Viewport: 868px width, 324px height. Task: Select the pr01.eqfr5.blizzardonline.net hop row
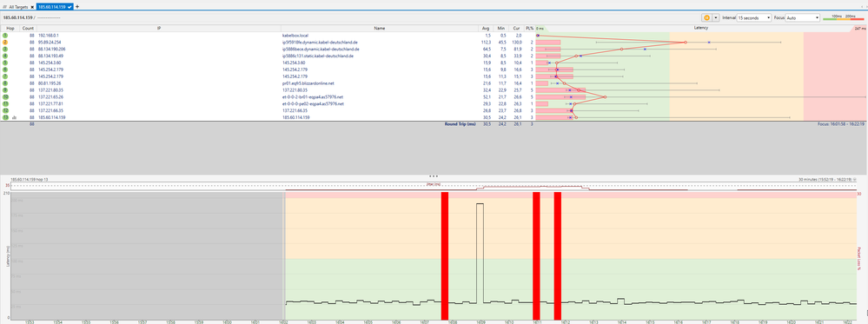click(x=434, y=83)
